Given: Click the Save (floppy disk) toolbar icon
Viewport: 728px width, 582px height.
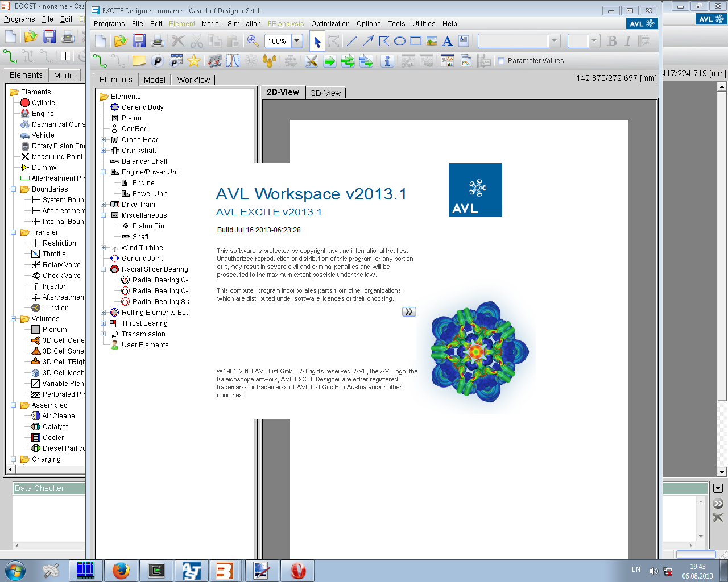Looking at the screenshot, I should [139, 41].
